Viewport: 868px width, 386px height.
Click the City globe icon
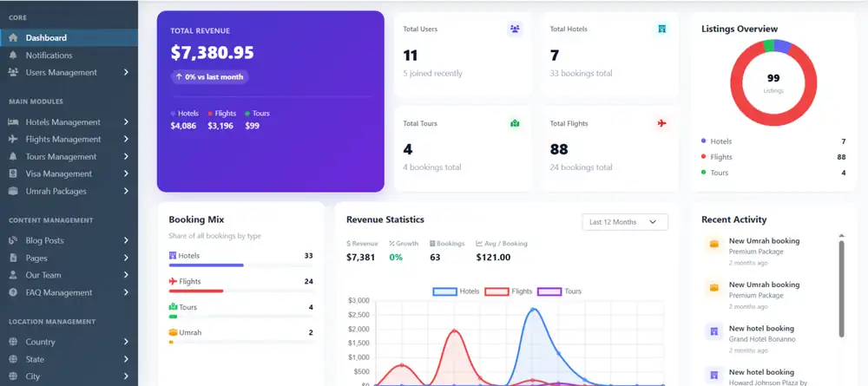point(13,376)
